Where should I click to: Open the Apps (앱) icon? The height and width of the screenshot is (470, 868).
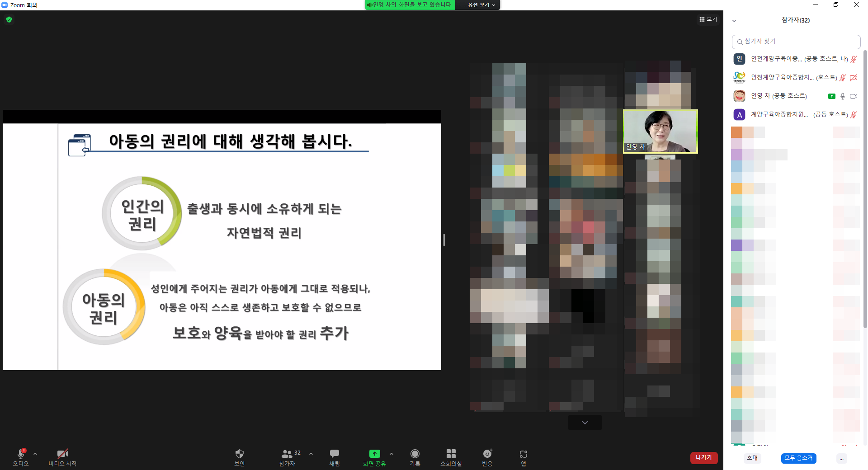[523, 454]
